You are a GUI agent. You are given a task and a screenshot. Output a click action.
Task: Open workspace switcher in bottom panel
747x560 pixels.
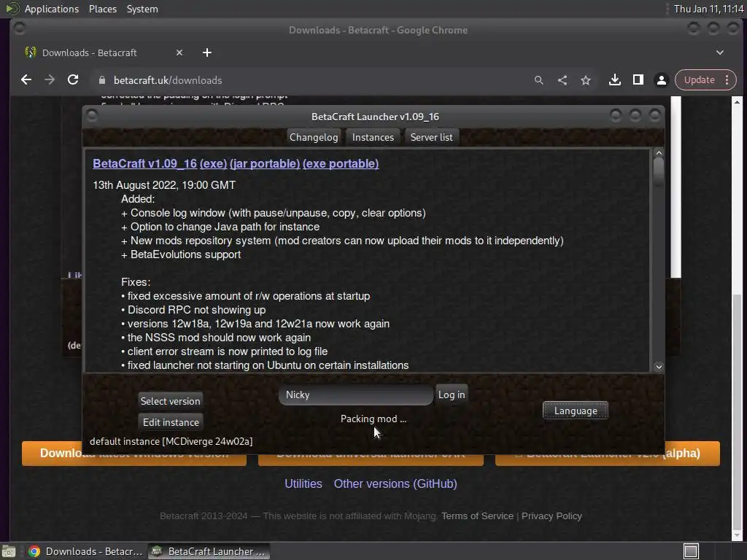click(691, 551)
